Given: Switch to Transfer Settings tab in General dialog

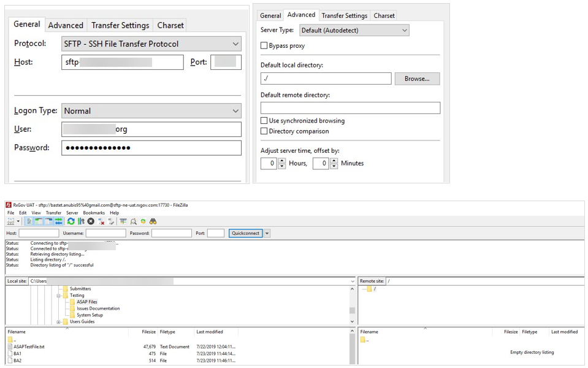Looking at the screenshot, I should 120,25.
